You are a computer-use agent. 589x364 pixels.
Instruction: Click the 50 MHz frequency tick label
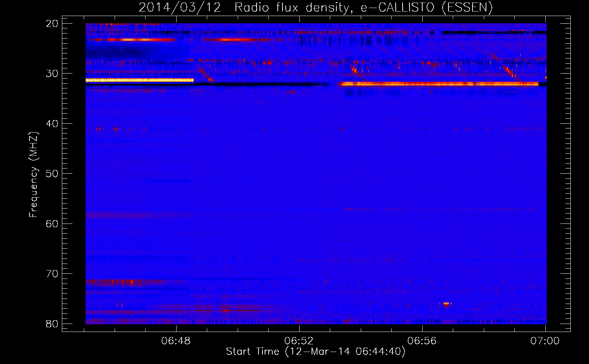52,174
